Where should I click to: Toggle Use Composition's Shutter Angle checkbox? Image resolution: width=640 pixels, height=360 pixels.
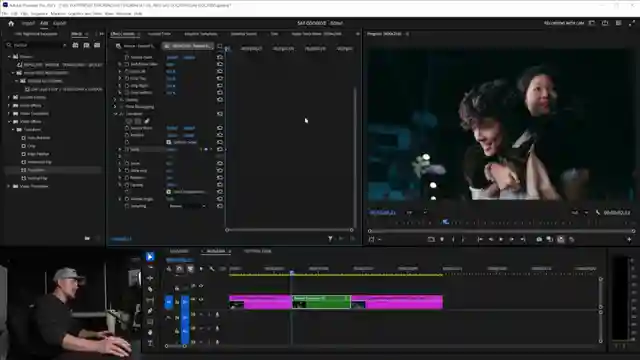169,192
